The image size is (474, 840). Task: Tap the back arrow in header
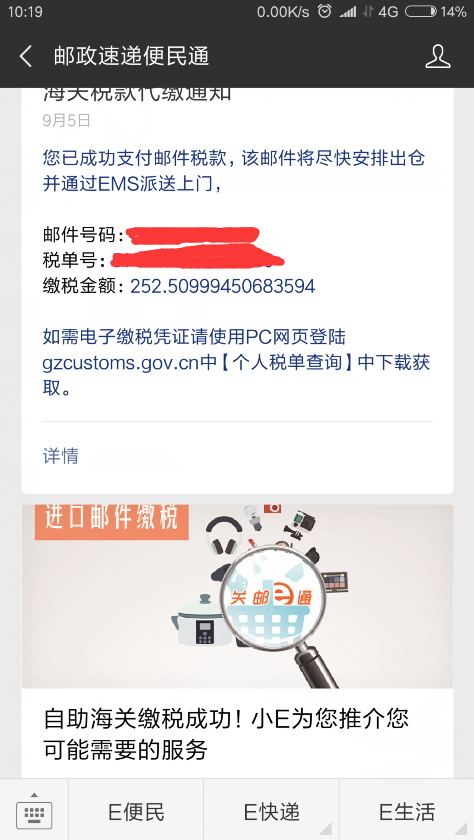26,56
